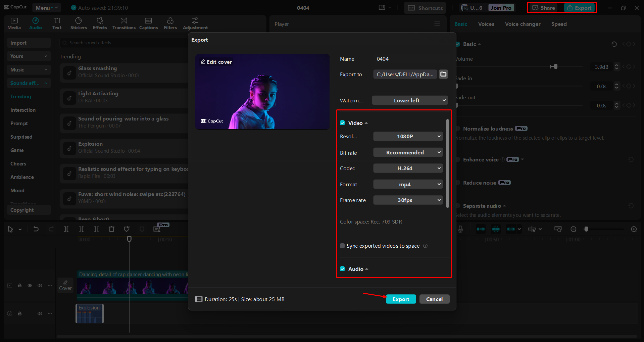Uncheck the Audio export checkbox

(342, 269)
